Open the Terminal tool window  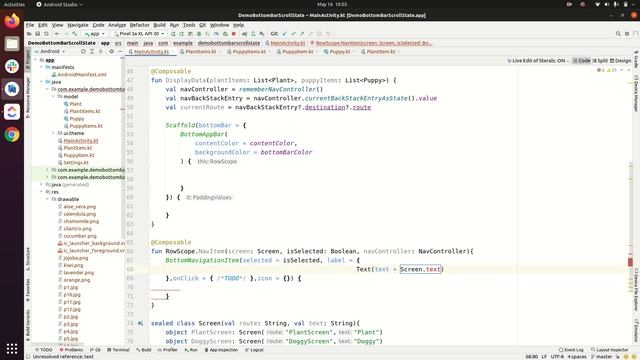[118, 350]
